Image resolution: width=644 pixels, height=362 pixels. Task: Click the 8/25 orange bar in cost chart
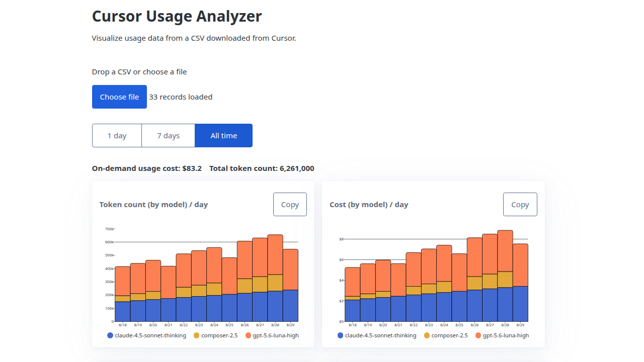459,273
